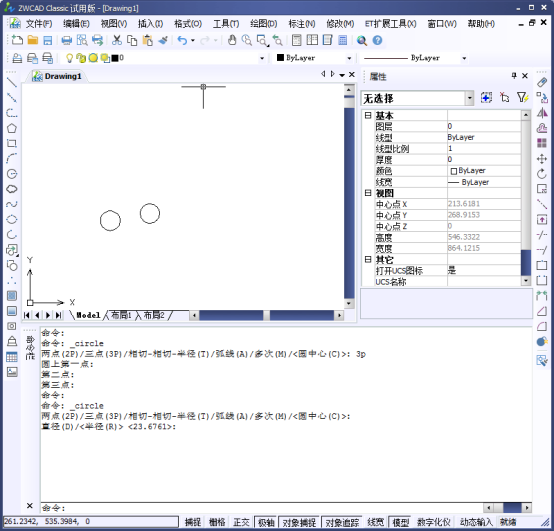The image size is (554, 531).
Task: Select the Spline curve tool
Action: pos(12,204)
